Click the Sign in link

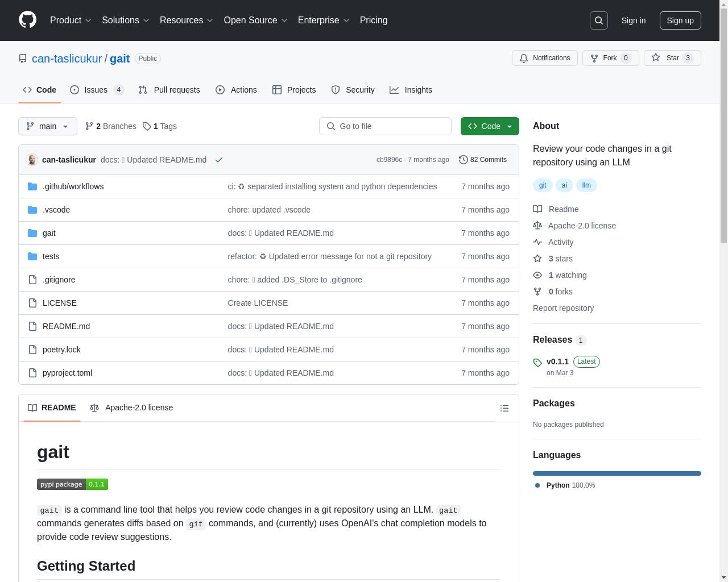tap(633, 20)
